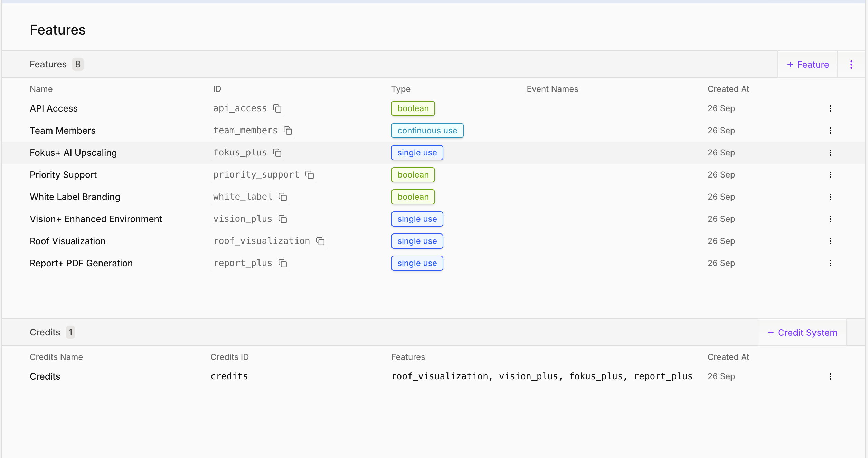Click the Created At column header
Image resolution: width=868 pixels, height=458 pixels.
click(728, 89)
